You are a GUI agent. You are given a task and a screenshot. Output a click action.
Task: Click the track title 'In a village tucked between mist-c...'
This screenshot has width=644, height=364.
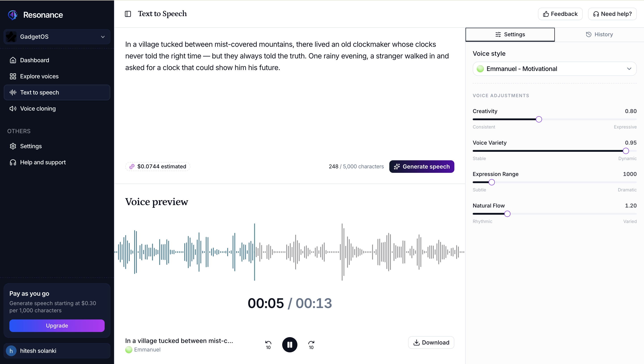point(179,341)
